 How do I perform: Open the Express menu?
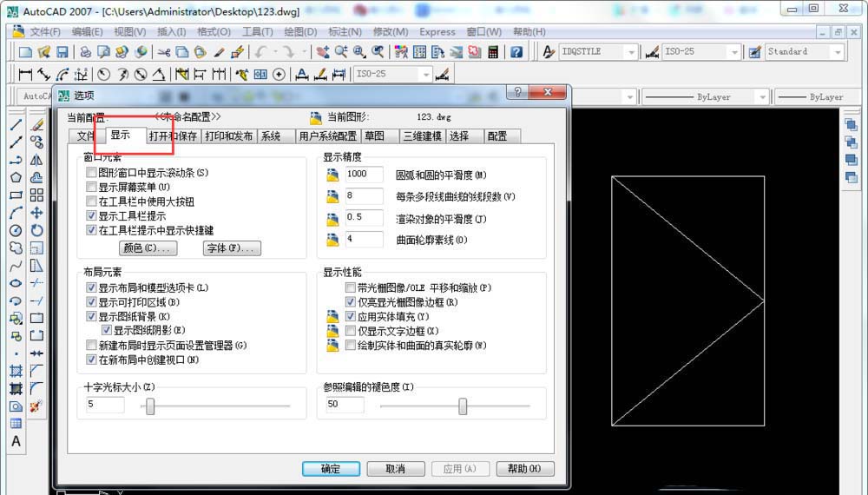(437, 32)
